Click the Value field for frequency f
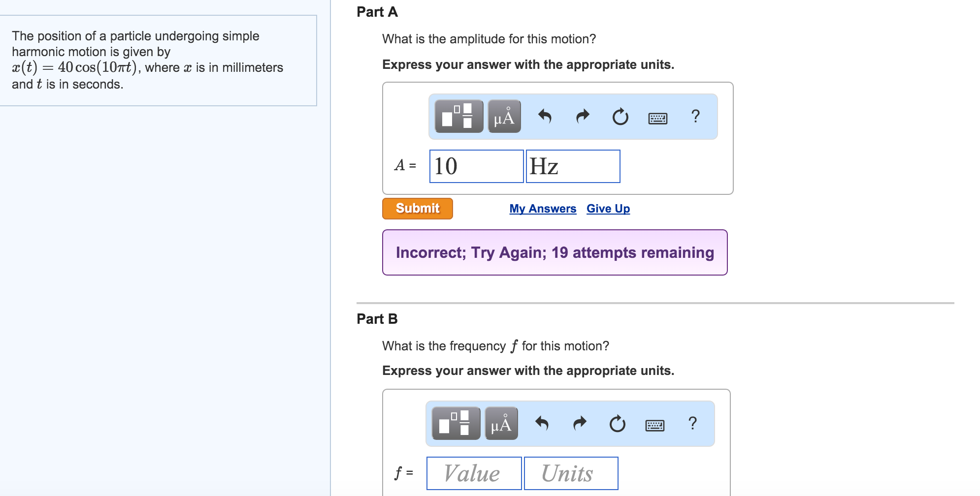Image resolution: width=980 pixels, height=496 pixels. 473,473
